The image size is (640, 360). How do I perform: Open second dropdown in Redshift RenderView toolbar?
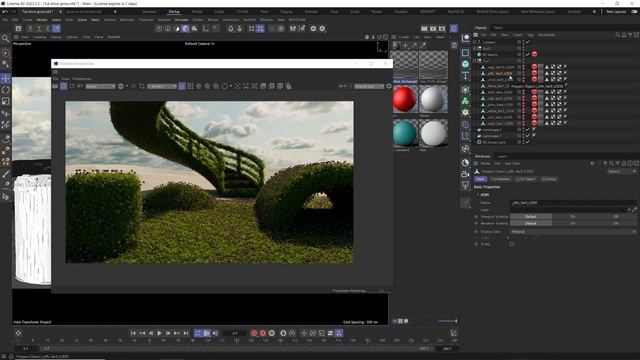tap(162, 86)
